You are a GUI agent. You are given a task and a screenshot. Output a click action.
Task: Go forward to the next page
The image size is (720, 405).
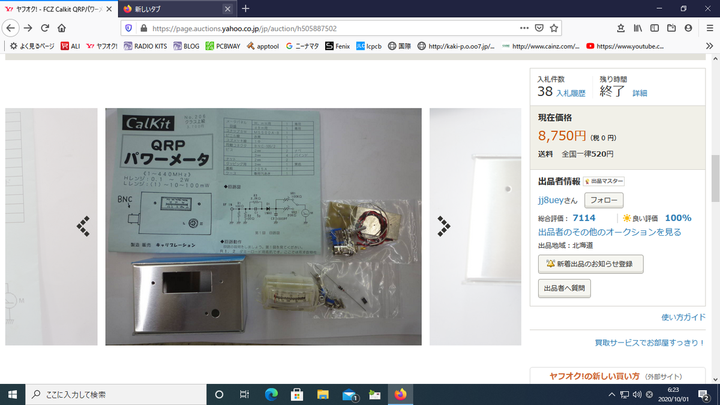click(x=28, y=28)
